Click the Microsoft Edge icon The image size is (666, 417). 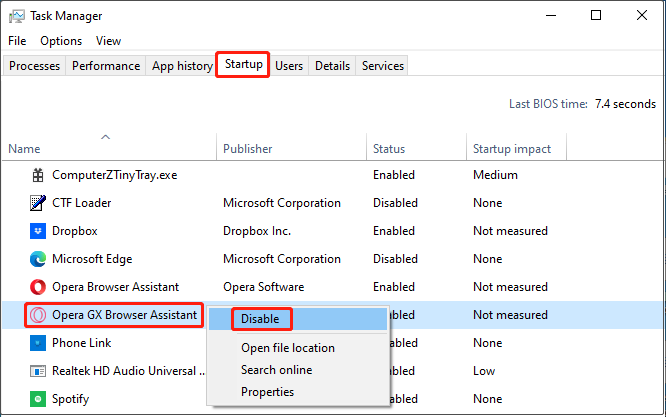coord(38,259)
